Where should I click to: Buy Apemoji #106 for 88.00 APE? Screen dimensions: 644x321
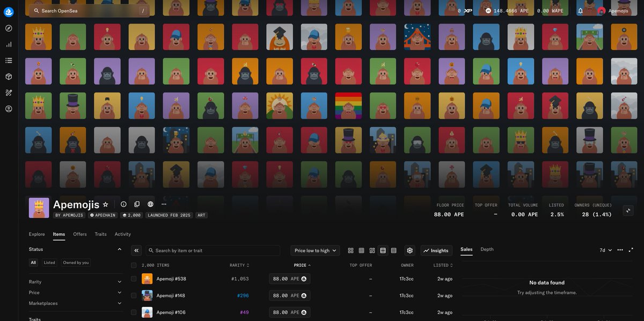tap(289, 312)
